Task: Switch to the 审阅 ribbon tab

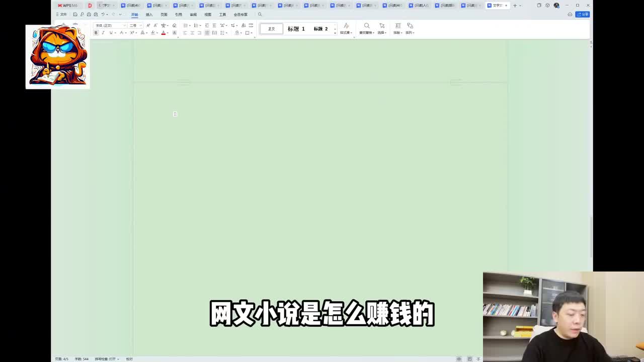Action: 193,15
